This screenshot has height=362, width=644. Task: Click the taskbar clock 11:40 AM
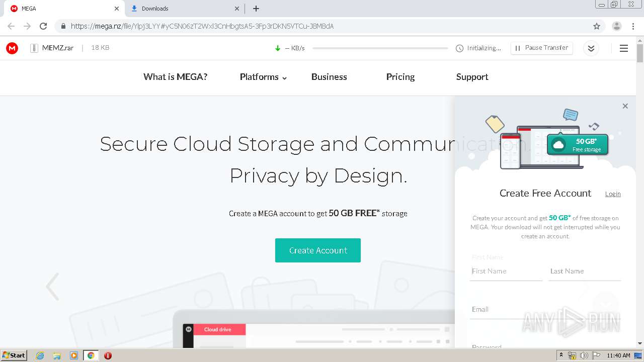click(x=618, y=355)
